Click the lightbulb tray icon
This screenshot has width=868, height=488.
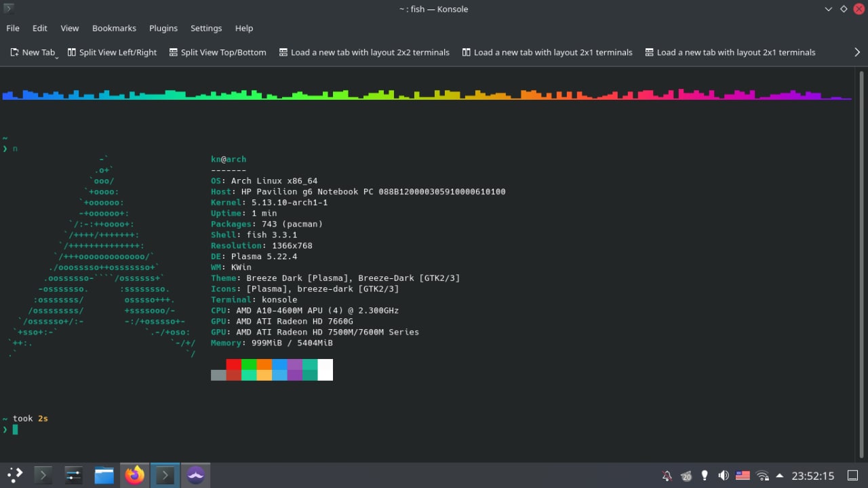tap(705, 476)
